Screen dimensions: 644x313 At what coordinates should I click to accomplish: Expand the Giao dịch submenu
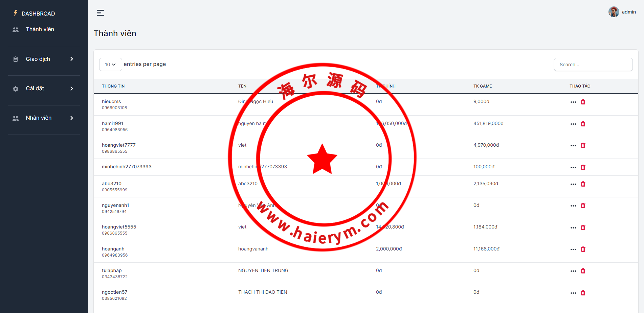coord(44,59)
